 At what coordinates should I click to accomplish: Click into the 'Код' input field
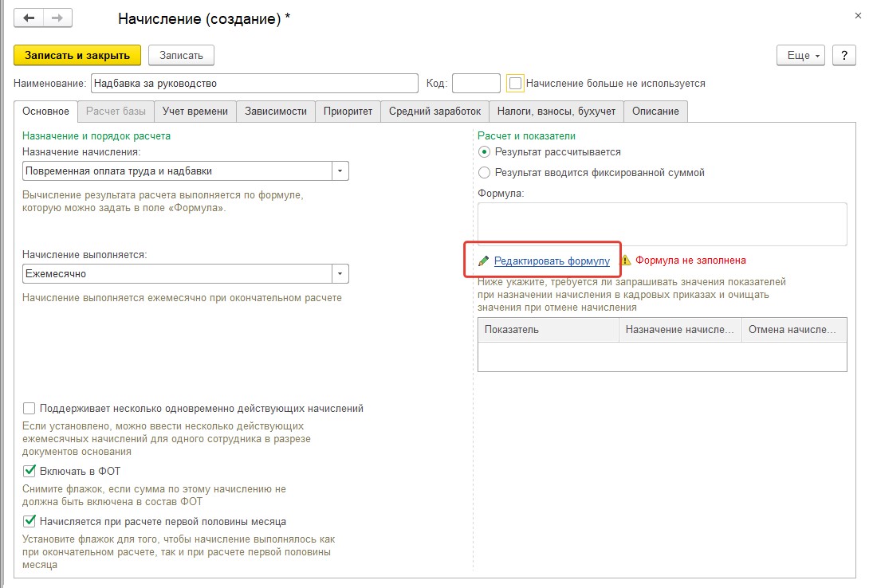476,84
